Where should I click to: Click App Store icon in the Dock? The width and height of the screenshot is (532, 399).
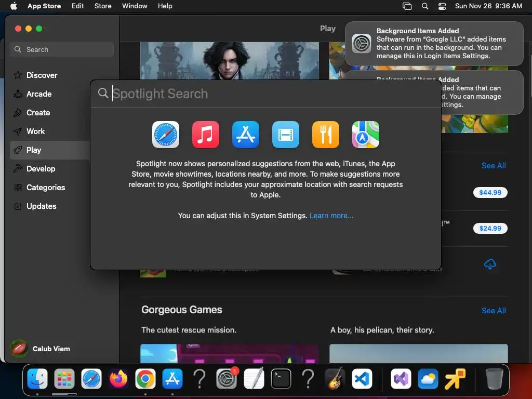pos(172,379)
